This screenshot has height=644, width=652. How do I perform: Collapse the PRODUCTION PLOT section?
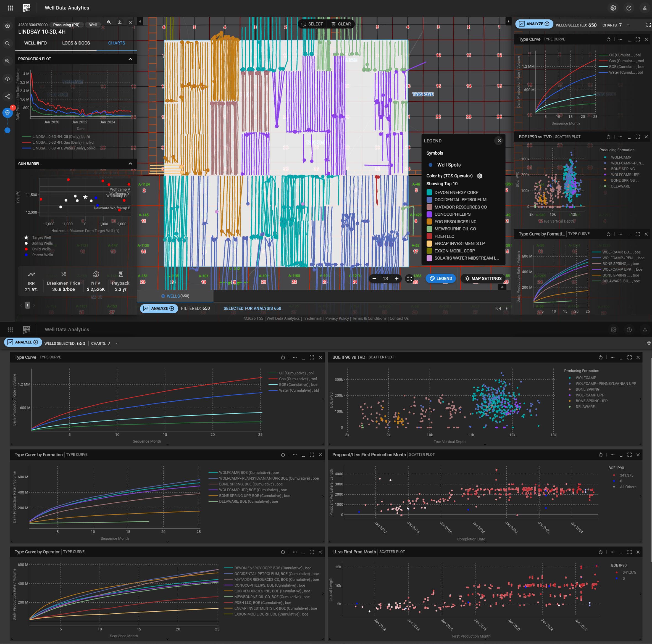click(130, 59)
